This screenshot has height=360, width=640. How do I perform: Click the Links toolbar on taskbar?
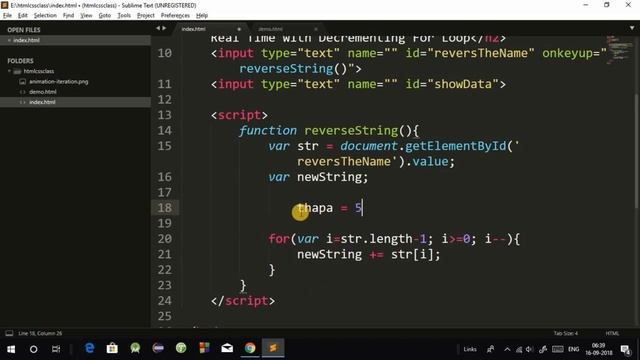470,349
